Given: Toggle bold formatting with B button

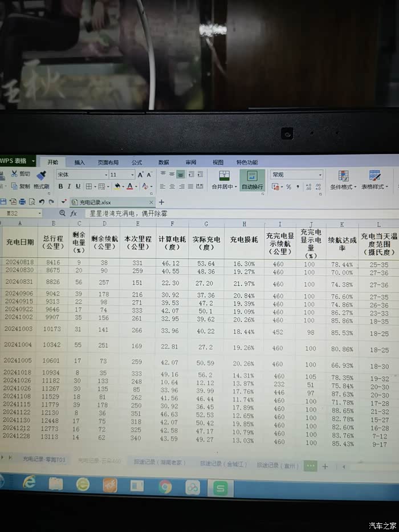Looking at the screenshot, I should coord(60,186).
